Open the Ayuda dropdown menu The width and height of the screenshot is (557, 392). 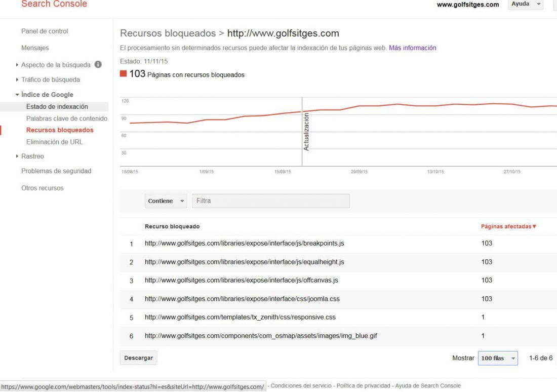(x=526, y=4)
